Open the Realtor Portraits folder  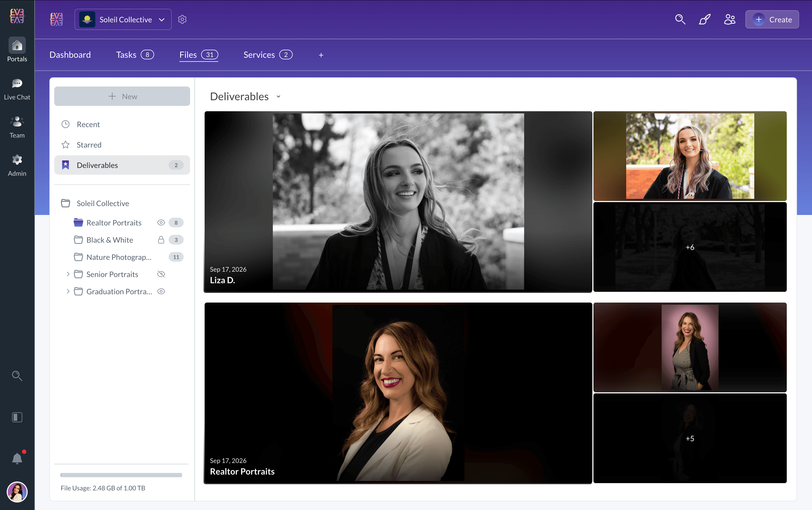point(114,222)
